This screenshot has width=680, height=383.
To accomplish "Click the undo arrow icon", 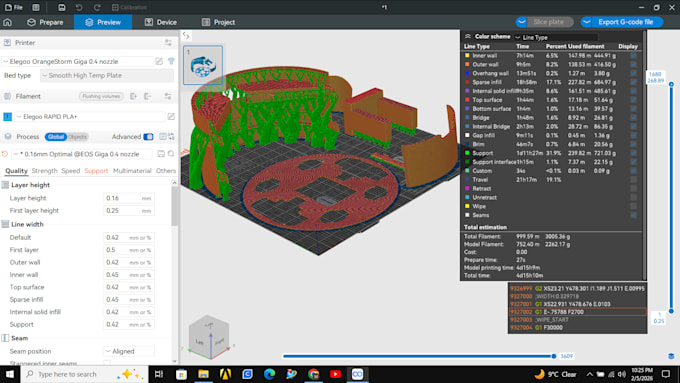I will point(79,7).
